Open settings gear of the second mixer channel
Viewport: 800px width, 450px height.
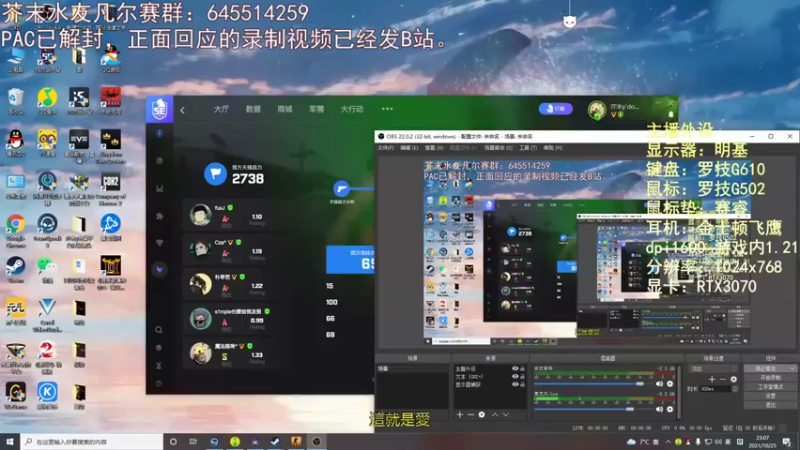tap(670, 409)
